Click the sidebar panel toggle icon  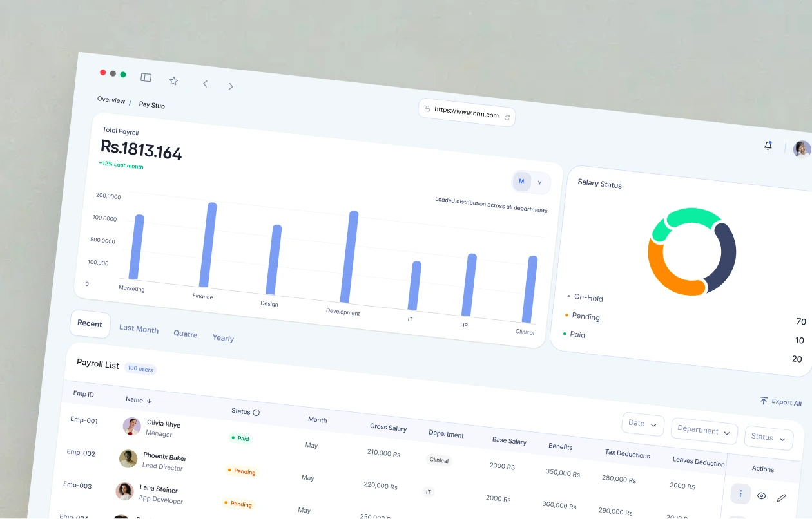pos(146,77)
